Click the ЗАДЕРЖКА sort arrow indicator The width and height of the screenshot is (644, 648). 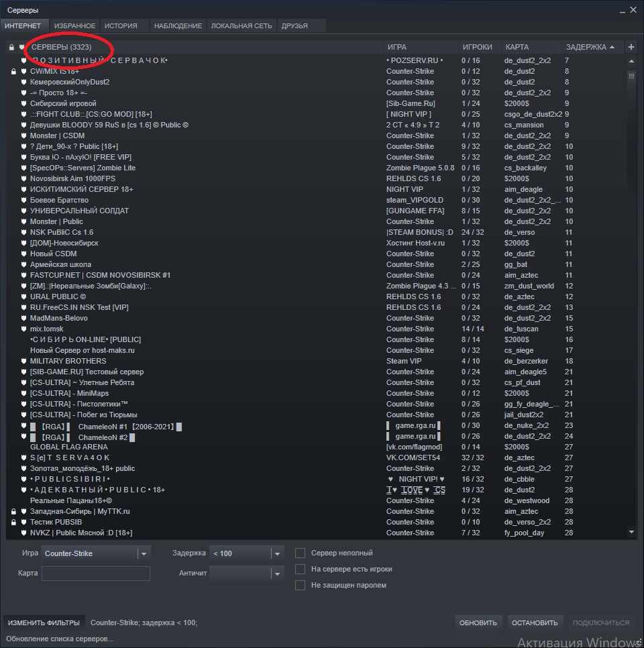point(612,47)
